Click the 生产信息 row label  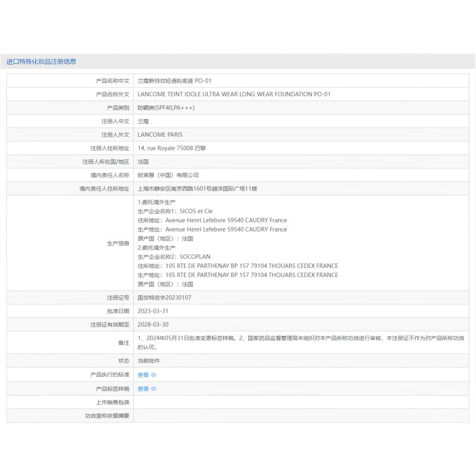pos(119,243)
